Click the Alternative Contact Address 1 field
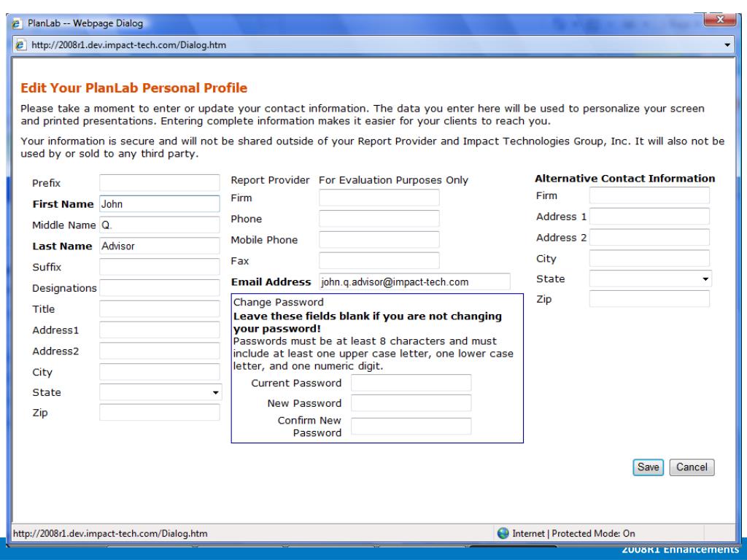The image size is (747, 560). pyautogui.click(x=649, y=216)
